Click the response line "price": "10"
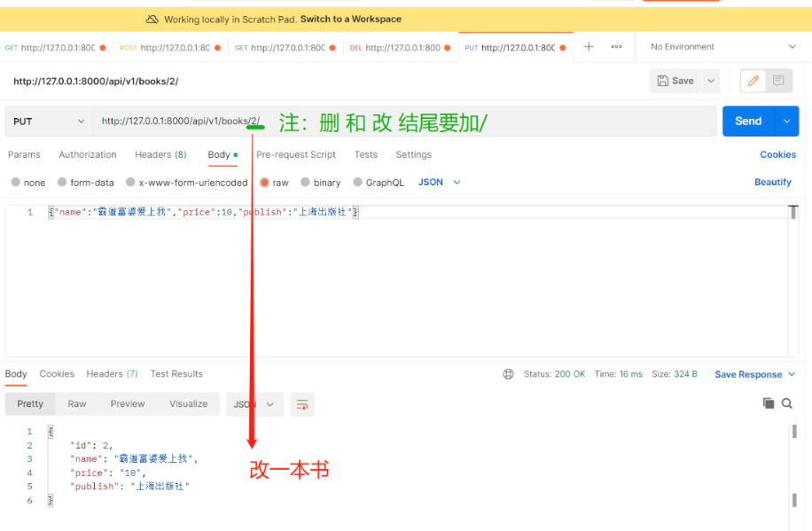 click(108, 473)
